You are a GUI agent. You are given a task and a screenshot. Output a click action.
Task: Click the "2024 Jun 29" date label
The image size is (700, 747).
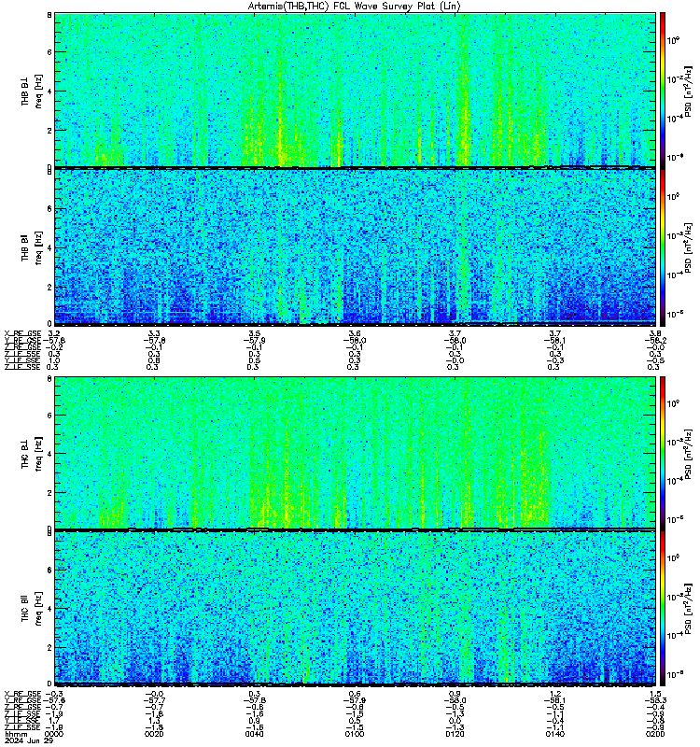(29, 740)
